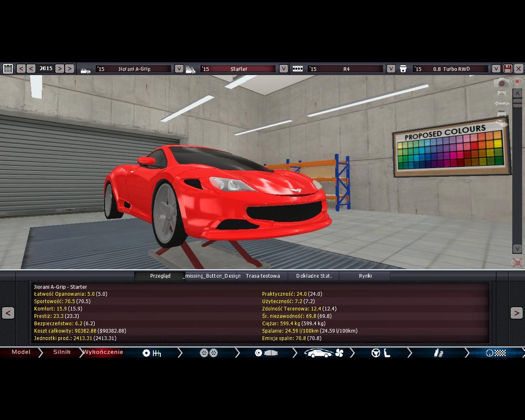Take a screenshot with the camera icon
This screenshot has width=525, height=420.
(x=501, y=82)
